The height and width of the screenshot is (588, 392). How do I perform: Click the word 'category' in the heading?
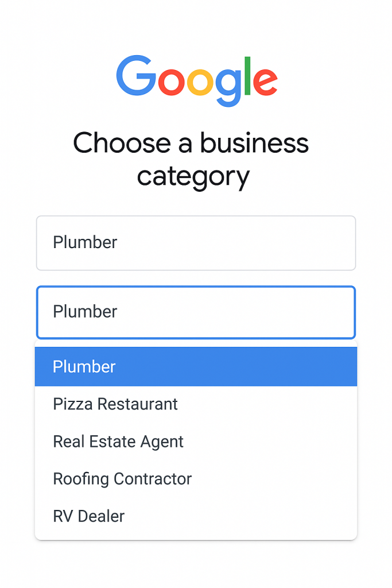point(193,176)
